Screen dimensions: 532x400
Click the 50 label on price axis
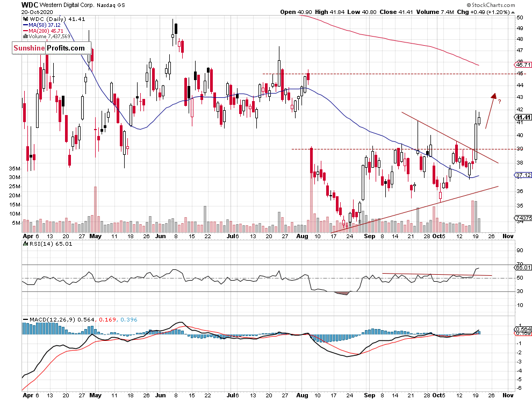click(x=520, y=18)
